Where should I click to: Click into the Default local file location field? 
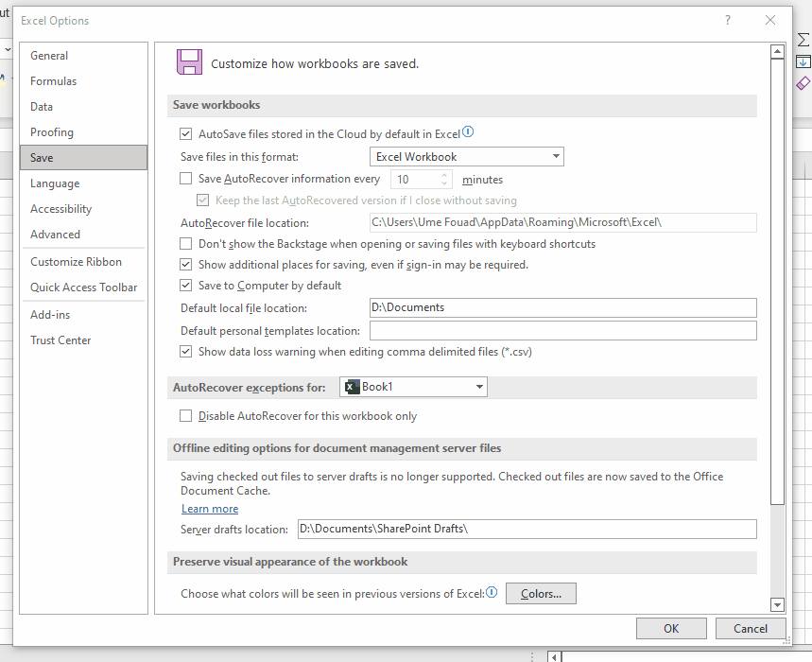[x=562, y=307]
